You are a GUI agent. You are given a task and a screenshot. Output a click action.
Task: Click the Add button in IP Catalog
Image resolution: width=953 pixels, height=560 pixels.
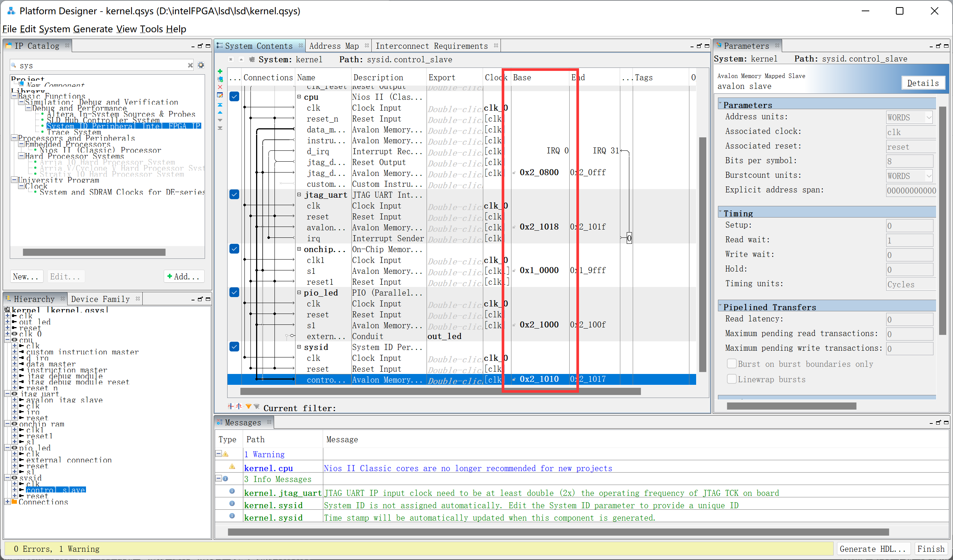click(184, 276)
